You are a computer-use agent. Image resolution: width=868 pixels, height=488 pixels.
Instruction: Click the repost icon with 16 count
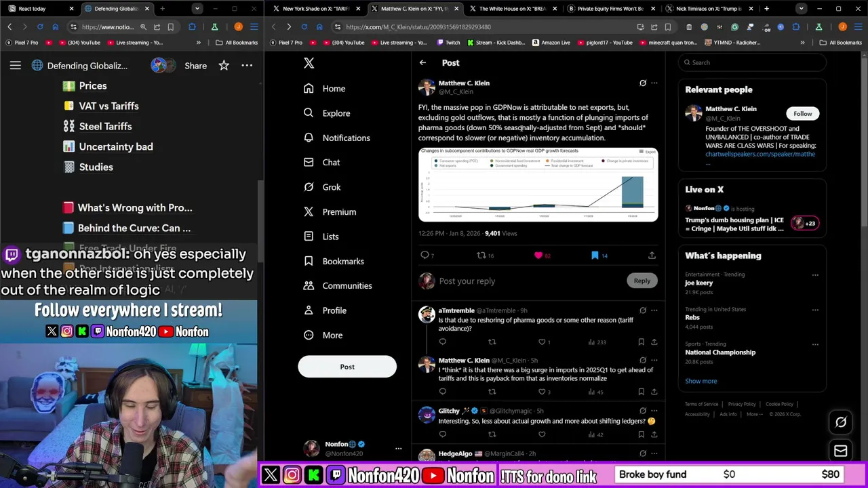tap(481, 256)
